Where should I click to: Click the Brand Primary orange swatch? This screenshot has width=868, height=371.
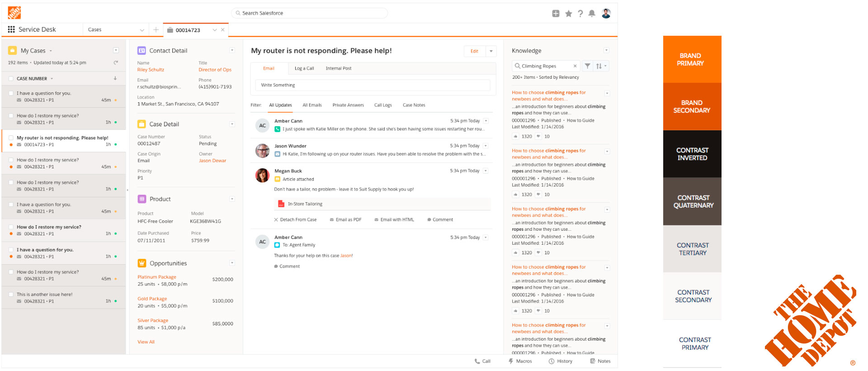click(x=692, y=59)
